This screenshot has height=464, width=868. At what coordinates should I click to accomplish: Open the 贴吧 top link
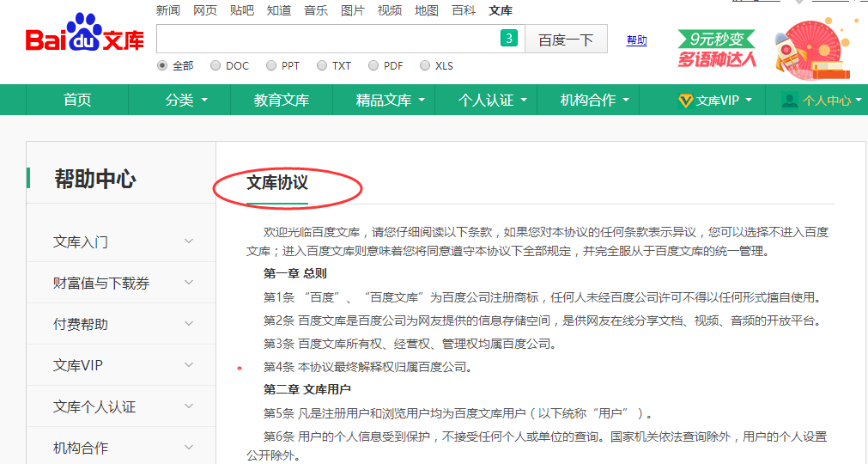point(242,10)
